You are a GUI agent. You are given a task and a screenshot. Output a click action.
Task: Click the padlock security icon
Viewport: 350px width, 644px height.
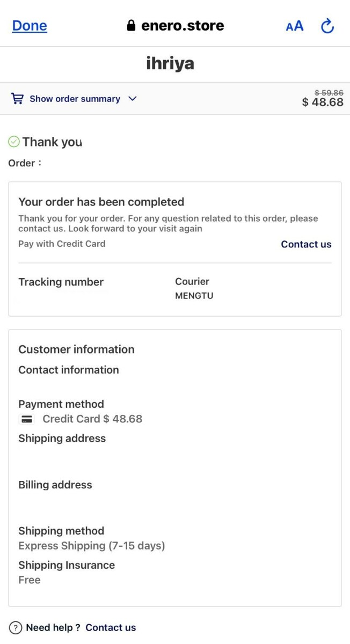click(x=131, y=26)
